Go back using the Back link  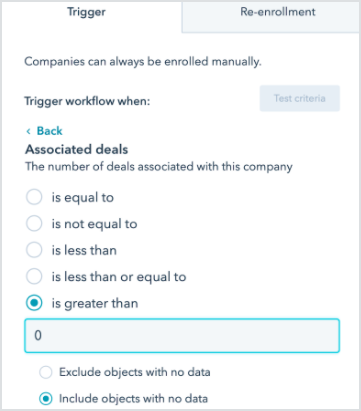(x=44, y=131)
